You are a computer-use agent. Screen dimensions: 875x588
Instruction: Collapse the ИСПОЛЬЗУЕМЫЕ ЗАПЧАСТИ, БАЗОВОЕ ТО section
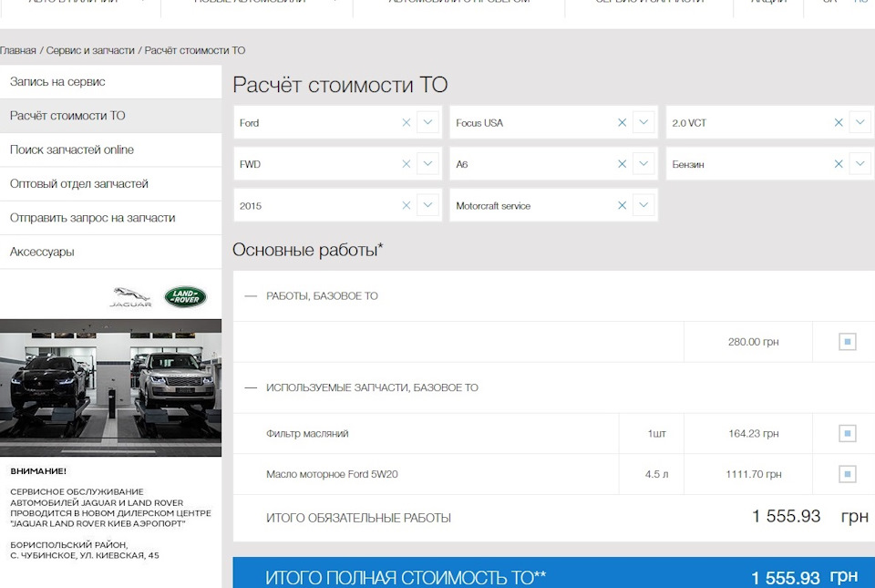pos(251,387)
